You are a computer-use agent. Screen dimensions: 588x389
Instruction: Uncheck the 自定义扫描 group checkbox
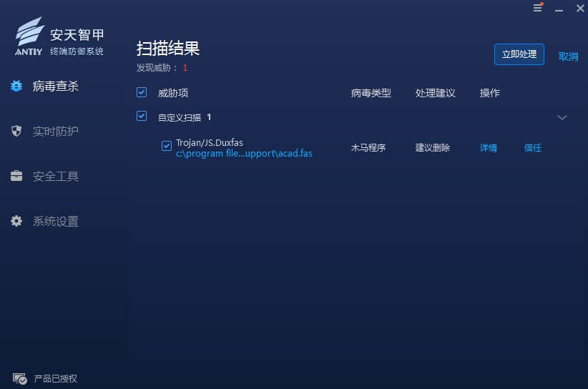(142, 117)
